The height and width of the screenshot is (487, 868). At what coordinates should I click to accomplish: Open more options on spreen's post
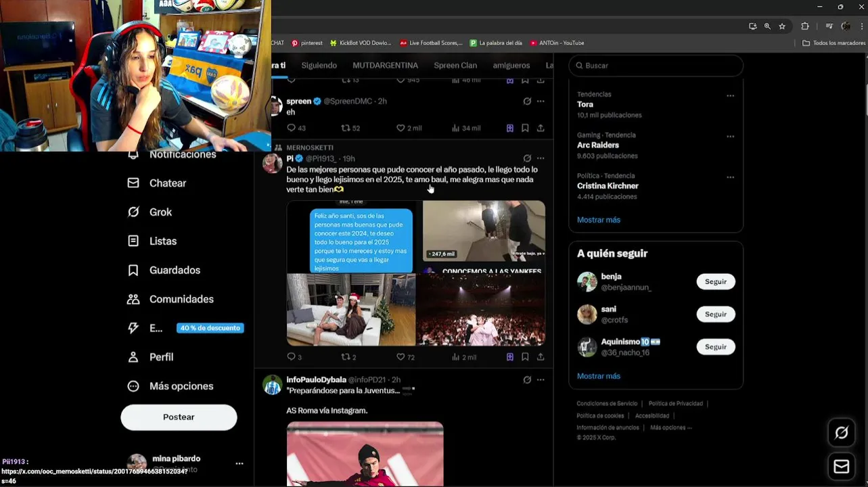[541, 101]
